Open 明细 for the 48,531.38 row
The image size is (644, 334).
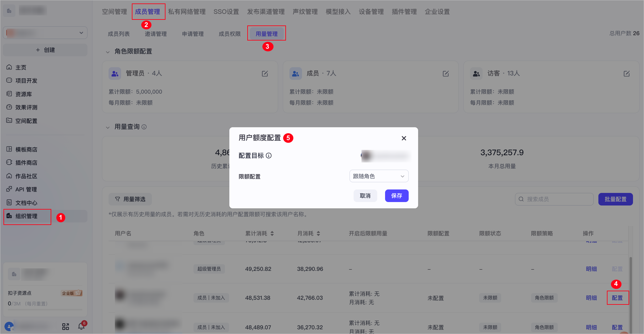click(x=591, y=298)
